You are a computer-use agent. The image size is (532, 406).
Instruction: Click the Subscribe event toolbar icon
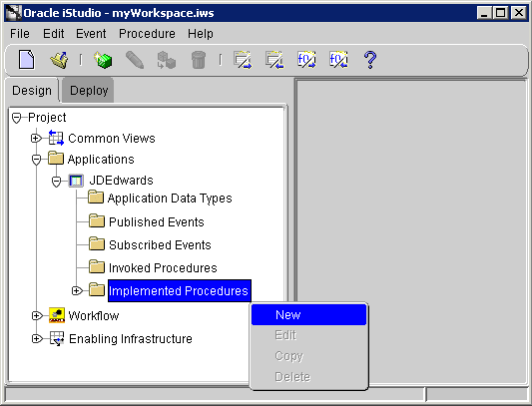274,60
